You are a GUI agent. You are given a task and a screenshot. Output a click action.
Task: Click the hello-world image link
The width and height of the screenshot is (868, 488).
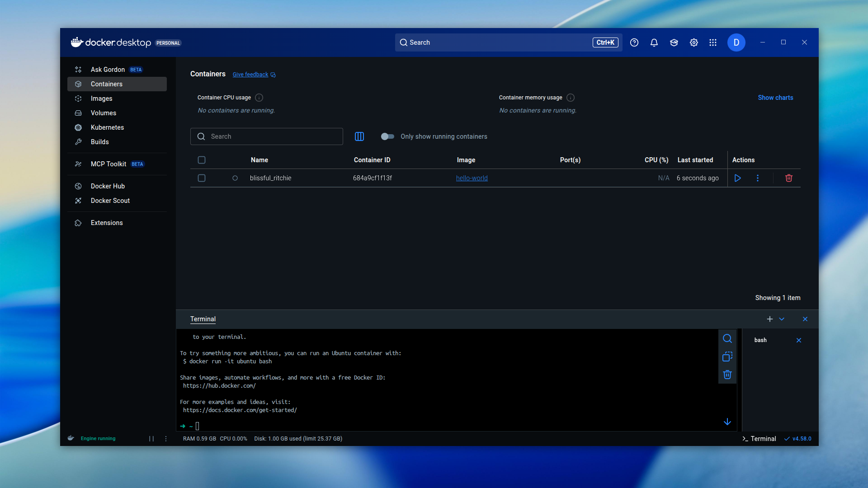472,178
